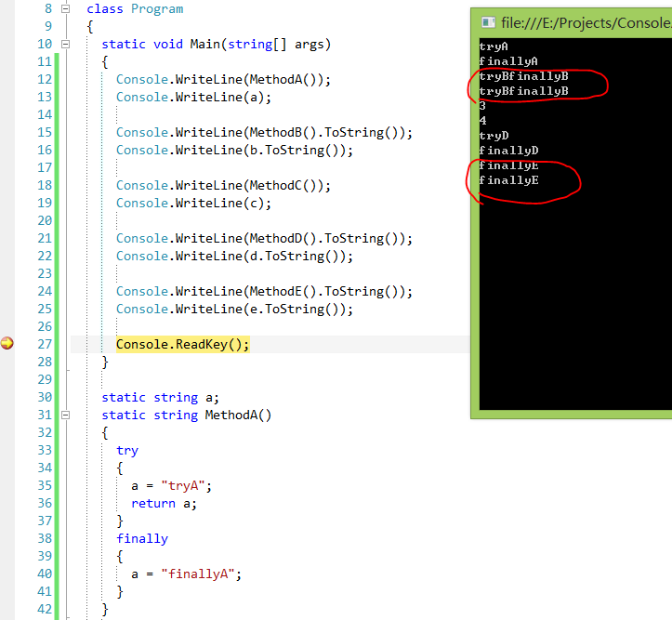
Task: Click the console window title bar icon
Action: click(x=488, y=22)
